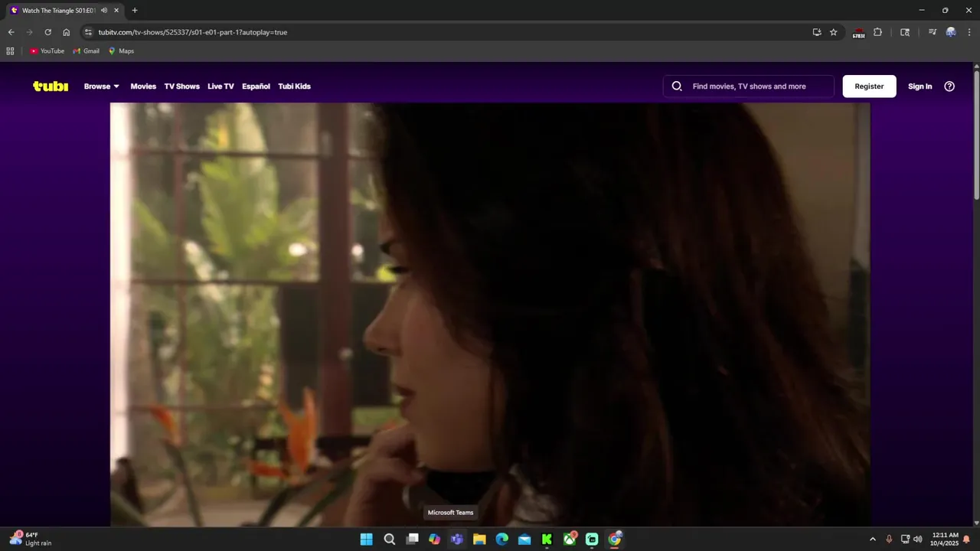Viewport: 980px width, 551px height.
Task: Click the tubitv.com URL in the address bar
Action: tap(193, 32)
